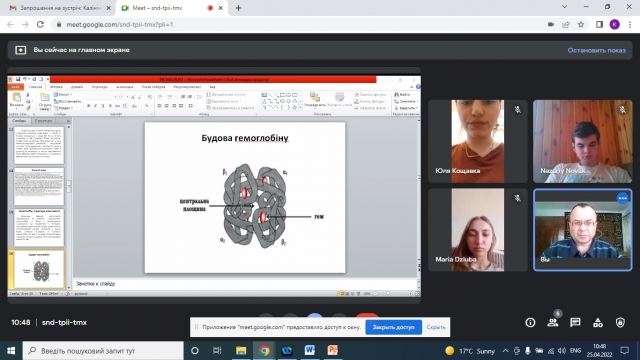Click the Save icon in PowerPoint quick access
Viewport: 640px width, 360px height.
tap(18, 79)
